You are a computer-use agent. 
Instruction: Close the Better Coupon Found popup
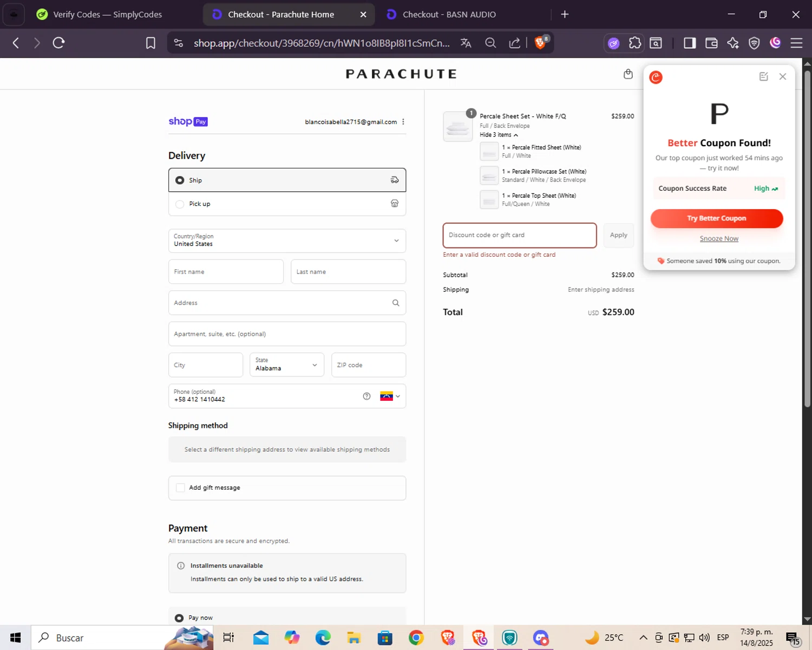click(783, 76)
